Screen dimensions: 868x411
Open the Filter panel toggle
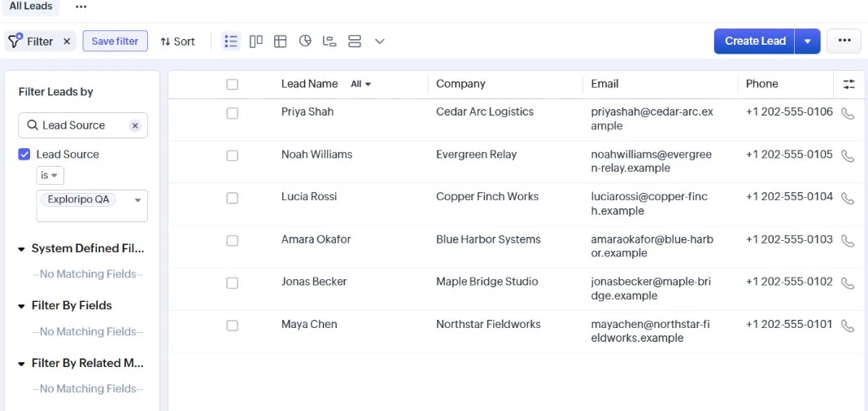click(x=32, y=41)
